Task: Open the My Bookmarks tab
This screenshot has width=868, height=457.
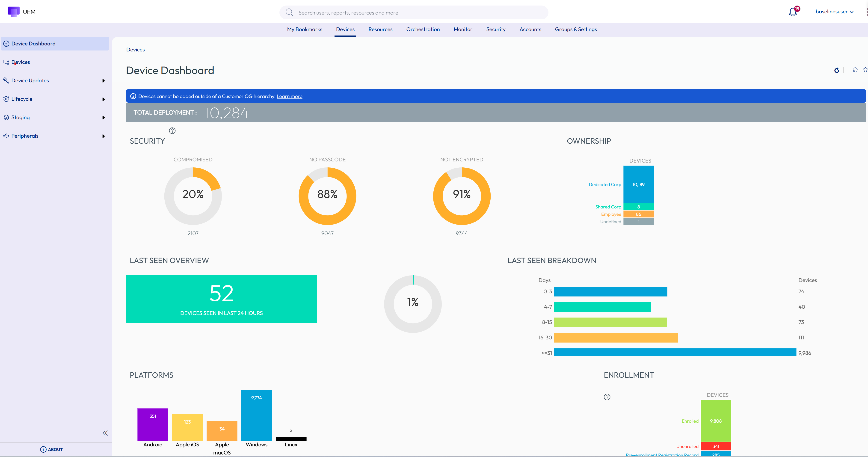Action: click(304, 29)
